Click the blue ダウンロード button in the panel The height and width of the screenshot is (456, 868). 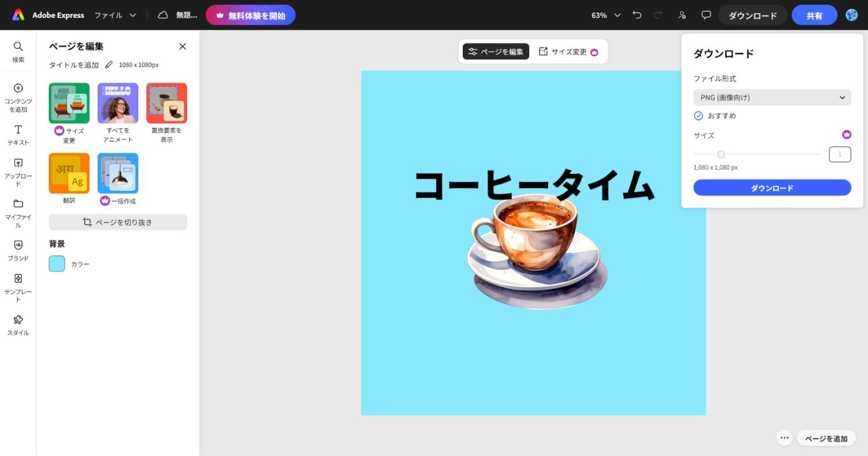click(x=772, y=188)
